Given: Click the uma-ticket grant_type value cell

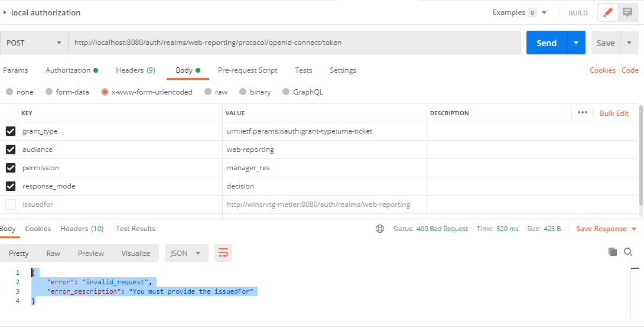Looking at the screenshot, I should 324,132.
